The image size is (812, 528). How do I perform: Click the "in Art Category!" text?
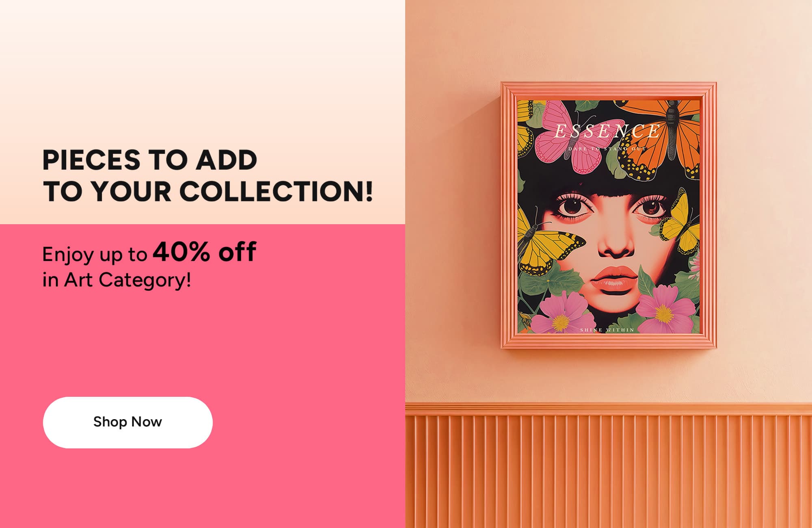[117, 280]
